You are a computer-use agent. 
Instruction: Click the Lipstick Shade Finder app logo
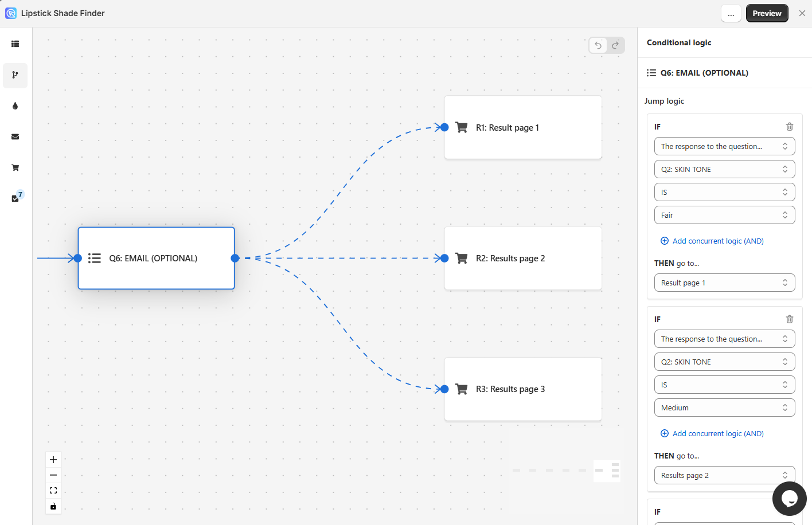(11, 13)
